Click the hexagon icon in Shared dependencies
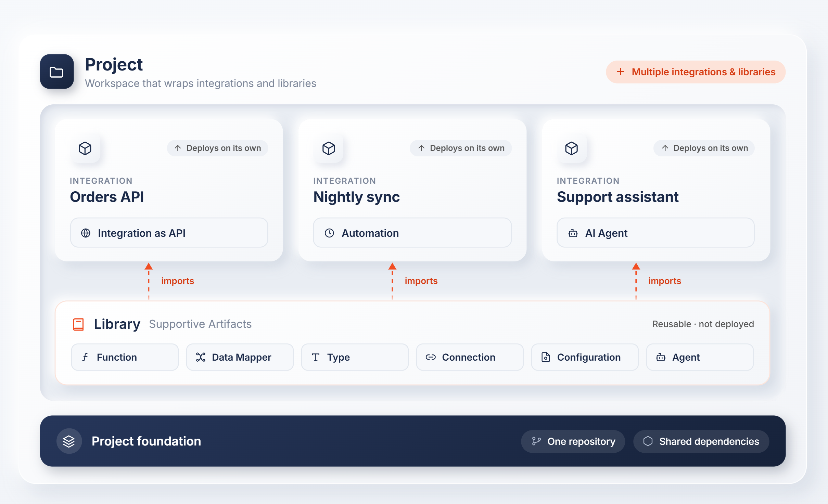The width and height of the screenshot is (828, 504). click(x=648, y=441)
